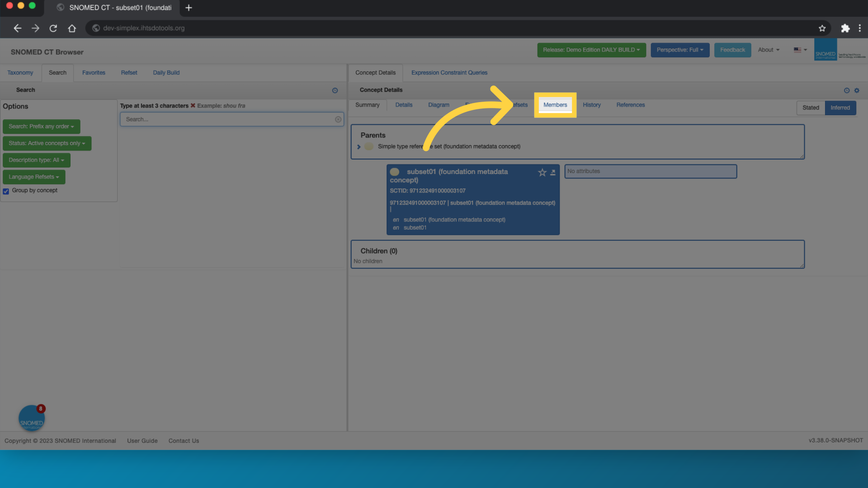The height and width of the screenshot is (488, 868).
Task: Open the Release Demo Edition menu
Action: coord(590,49)
